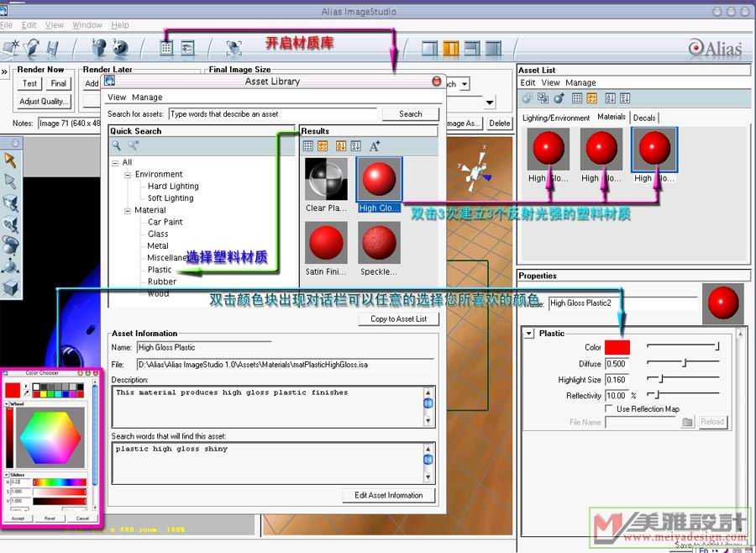The height and width of the screenshot is (553, 756).
Task: Select Metal in the Quick Search tree
Action: (x=158, y=246)
